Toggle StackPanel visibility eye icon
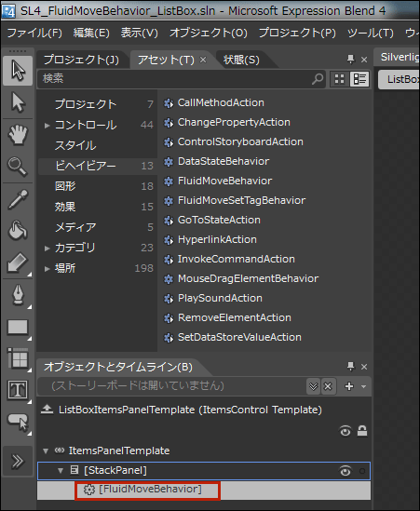Image resolution: width=420 pixels, height=511 pixels. coord(345,471)
